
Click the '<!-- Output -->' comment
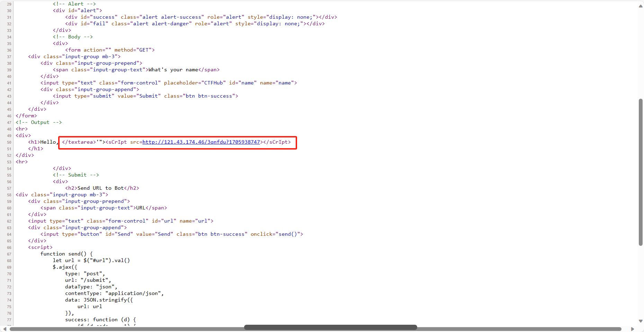[39, 122]
